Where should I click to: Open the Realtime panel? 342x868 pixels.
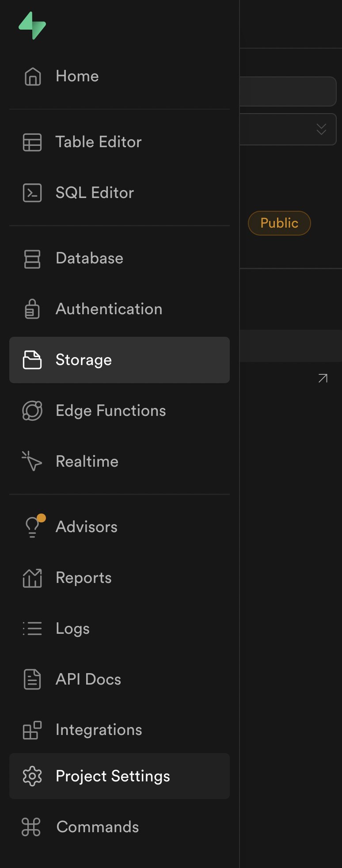pyautogui.click(x=87, y=461)
